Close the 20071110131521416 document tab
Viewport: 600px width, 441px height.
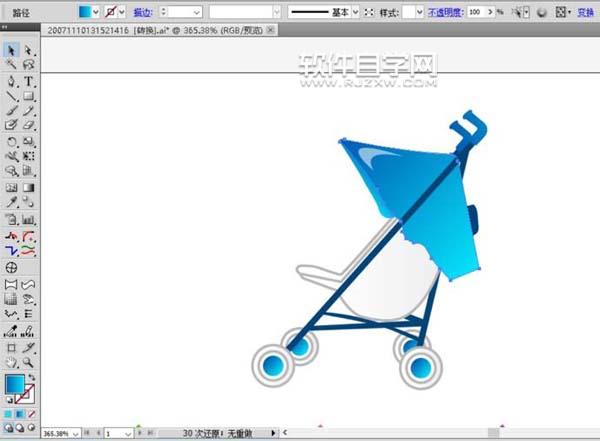271,30
